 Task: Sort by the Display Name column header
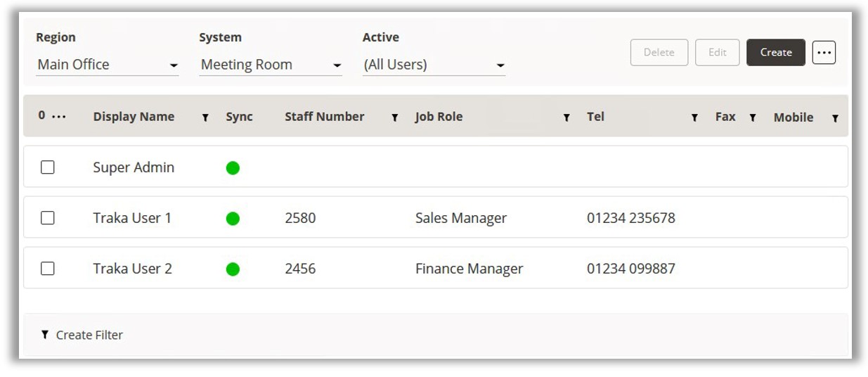coord(134,117)
